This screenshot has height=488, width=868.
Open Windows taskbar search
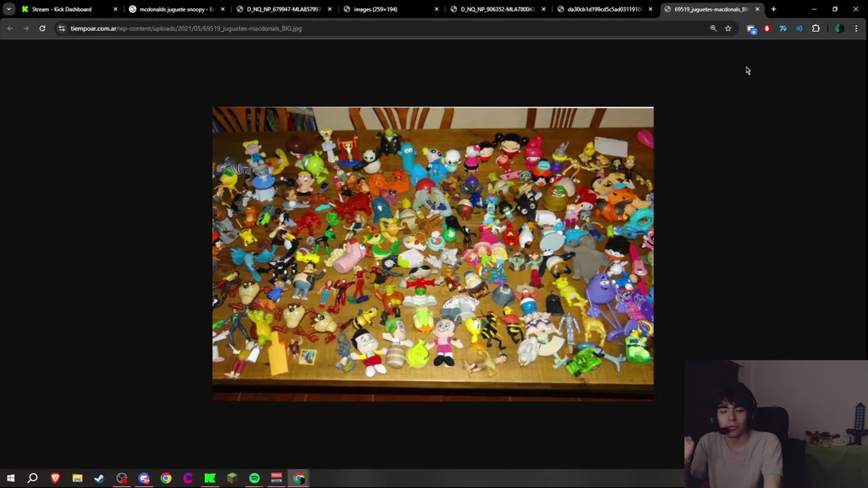click(x=33, y=479)
